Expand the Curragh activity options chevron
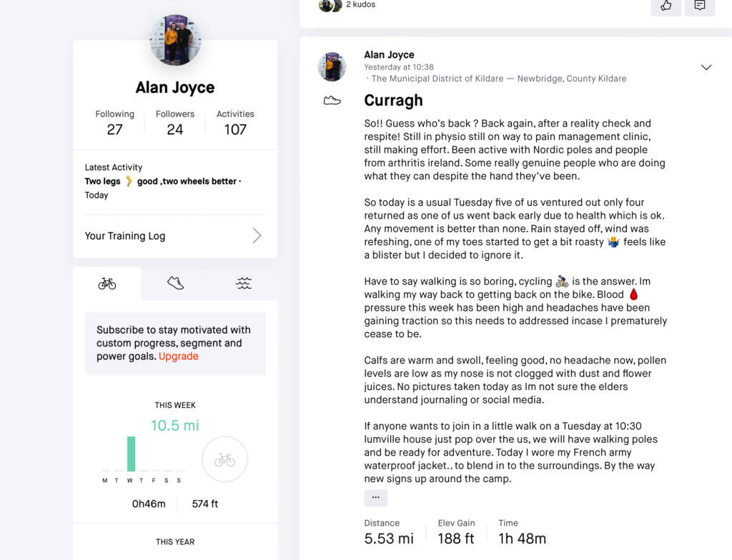 (x=706, y=67)
